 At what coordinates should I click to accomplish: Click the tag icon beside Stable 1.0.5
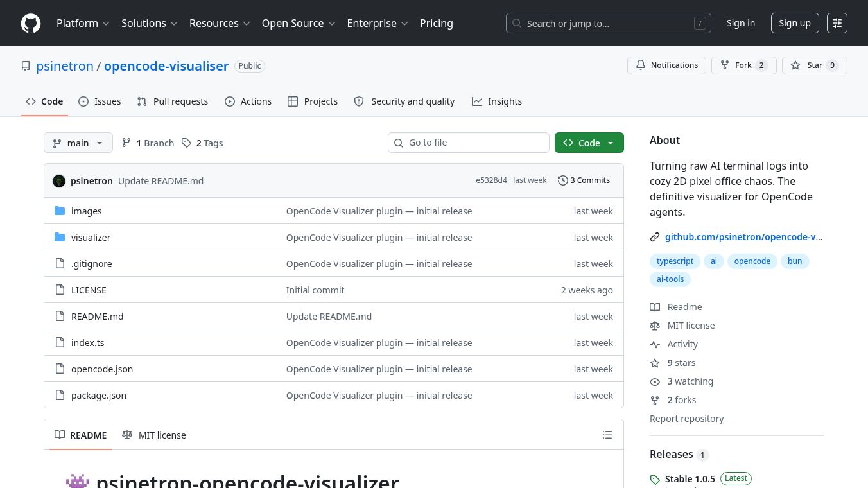pyautogui.click(x=655, y=480)
